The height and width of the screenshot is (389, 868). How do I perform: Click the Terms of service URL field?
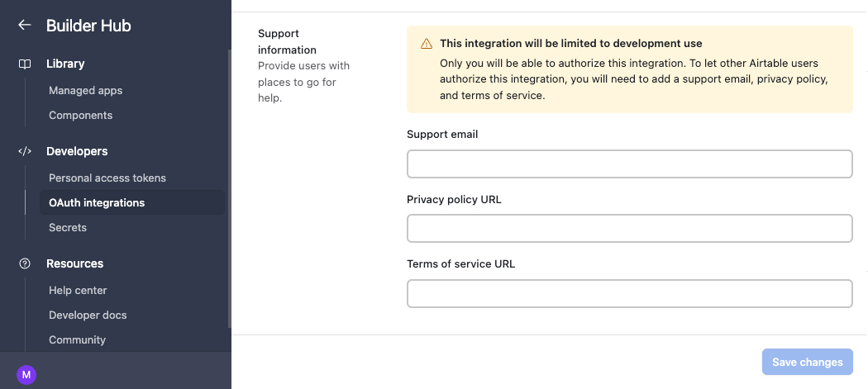629,293
